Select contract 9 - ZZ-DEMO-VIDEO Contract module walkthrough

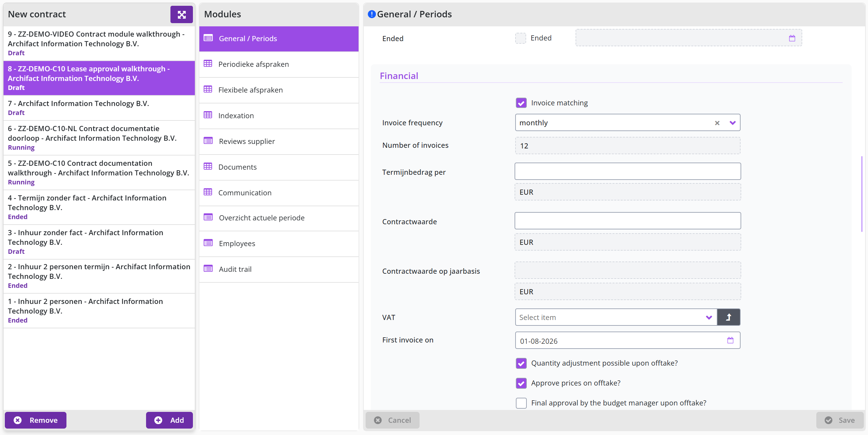(99, 43)
